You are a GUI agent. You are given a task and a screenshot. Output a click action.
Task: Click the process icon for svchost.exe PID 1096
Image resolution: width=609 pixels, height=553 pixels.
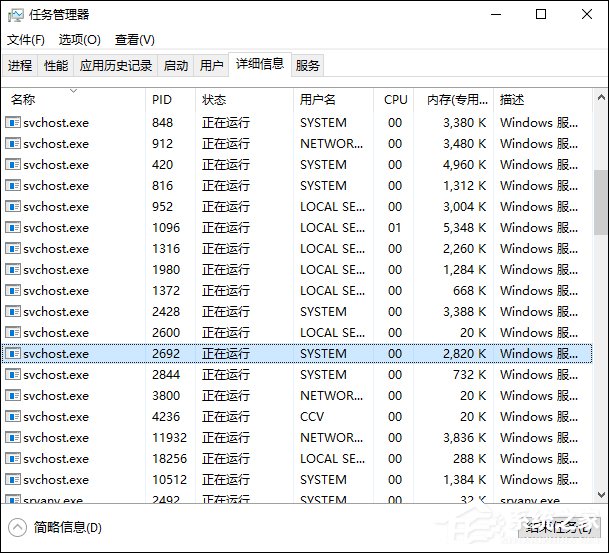(13, 228)
